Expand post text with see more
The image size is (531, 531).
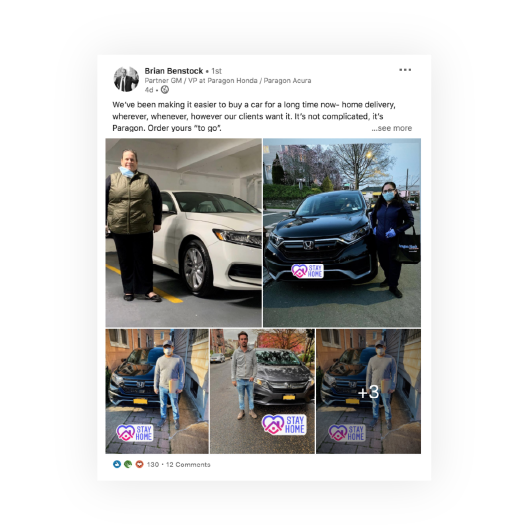tap(391, 128)
